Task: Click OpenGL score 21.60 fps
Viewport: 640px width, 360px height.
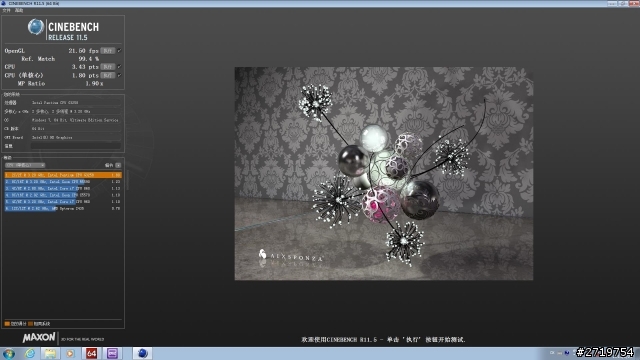Action: (83, 51)
